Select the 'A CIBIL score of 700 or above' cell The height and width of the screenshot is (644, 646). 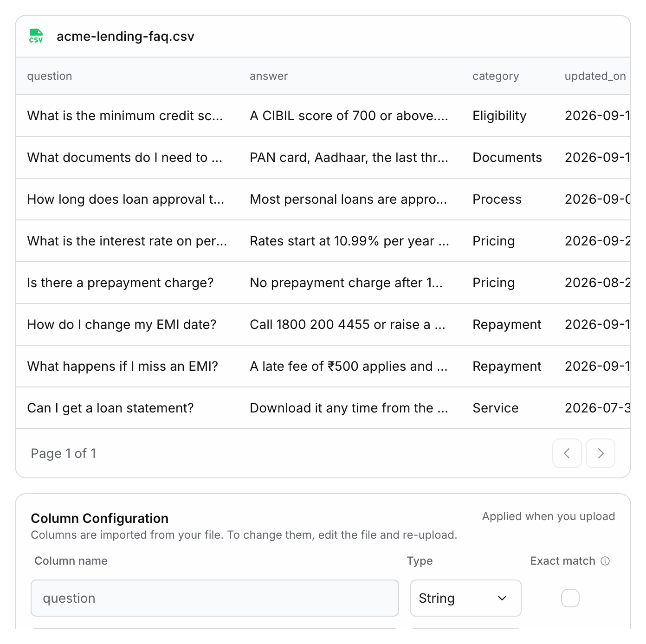click(349, 116)
